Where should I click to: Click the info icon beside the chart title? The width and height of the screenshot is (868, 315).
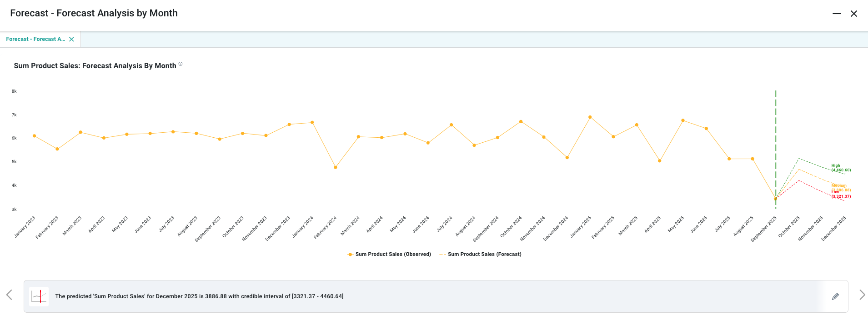point(181,64)
